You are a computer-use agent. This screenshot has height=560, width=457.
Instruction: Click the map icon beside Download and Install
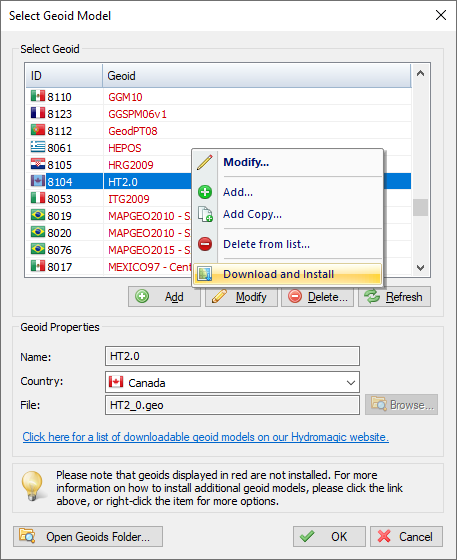205,274
